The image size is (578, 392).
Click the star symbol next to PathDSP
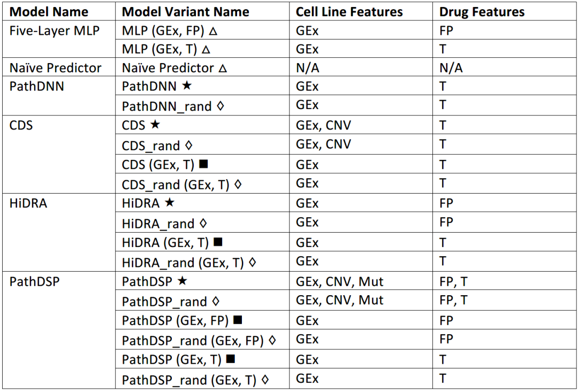(x=182, y=281)
